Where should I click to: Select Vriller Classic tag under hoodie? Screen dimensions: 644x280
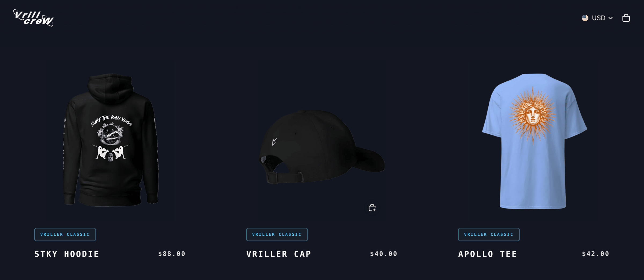65,234
